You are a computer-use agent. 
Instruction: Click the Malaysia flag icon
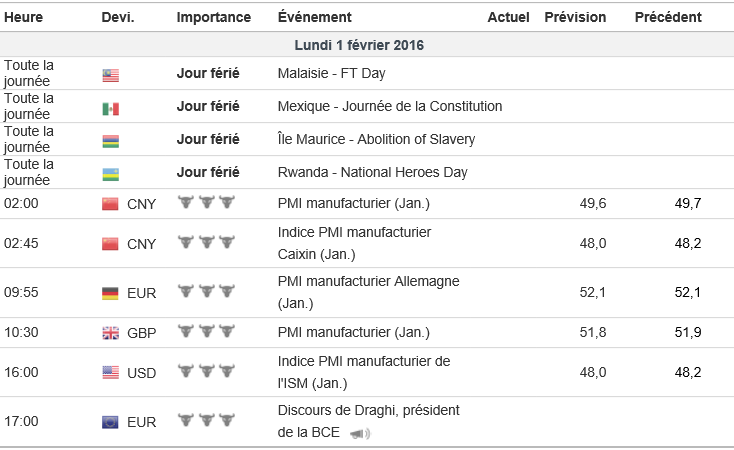(110, 74)
